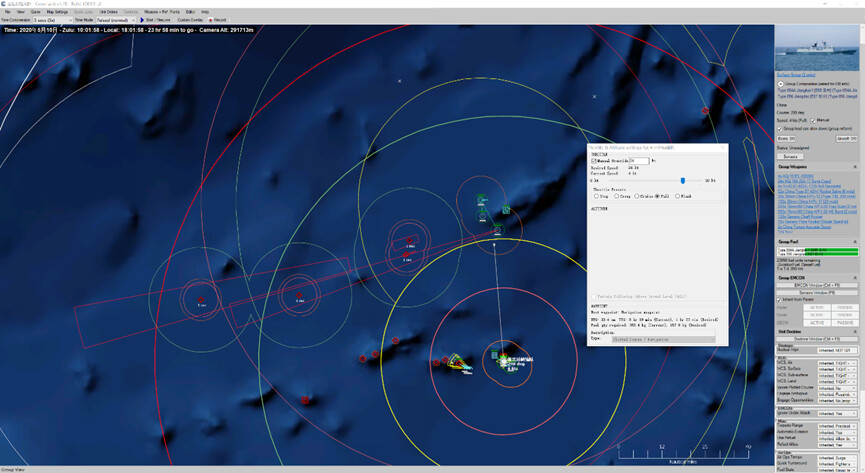Open the File menu
Viewport: 865px width, 473px height.
8,12
